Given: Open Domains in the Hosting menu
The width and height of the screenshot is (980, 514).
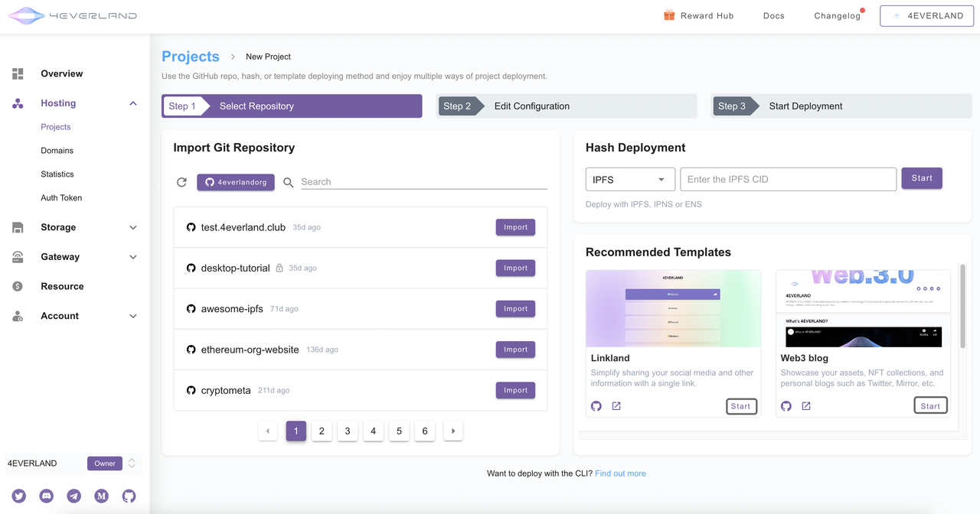Looking at the screenshot, I should coord(57,151).
